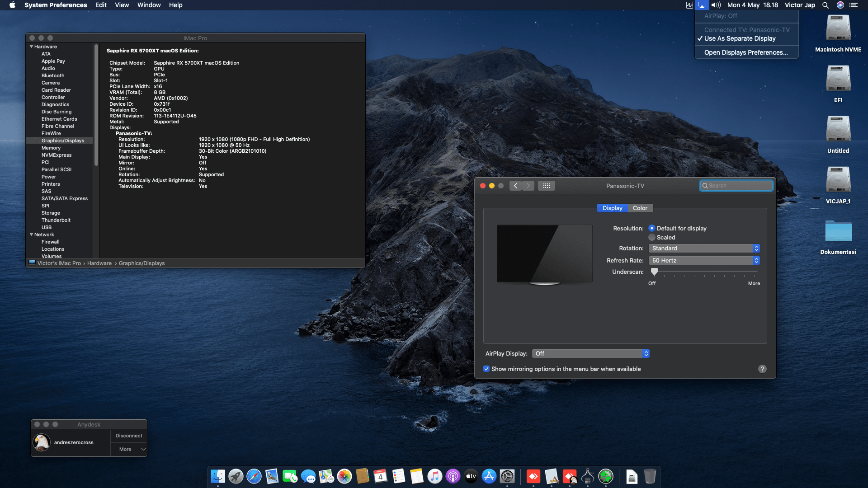The height and width of the screenshot is (488, 868).
Task: Open the View menu
Action: coord(122,5)
